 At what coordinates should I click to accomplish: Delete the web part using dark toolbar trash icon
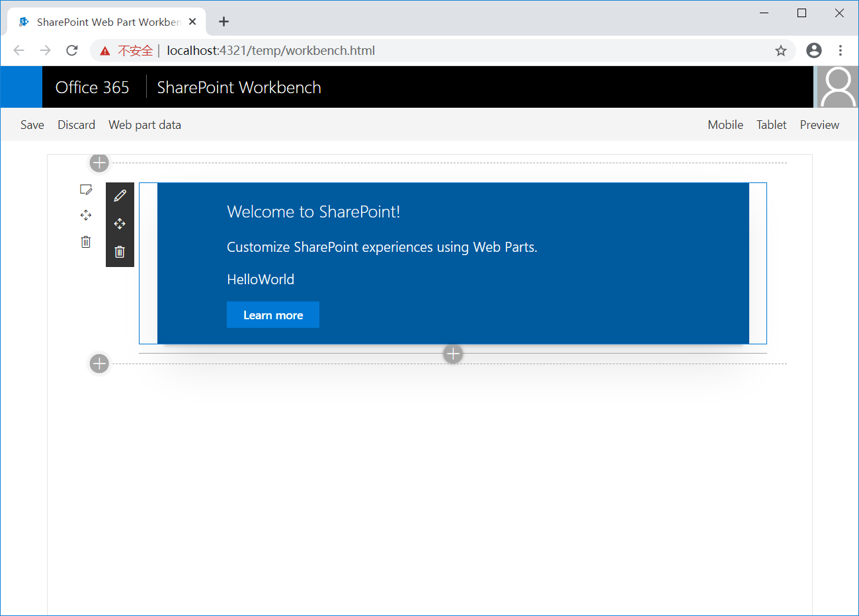pyautogui.click(x=120, y=252)
